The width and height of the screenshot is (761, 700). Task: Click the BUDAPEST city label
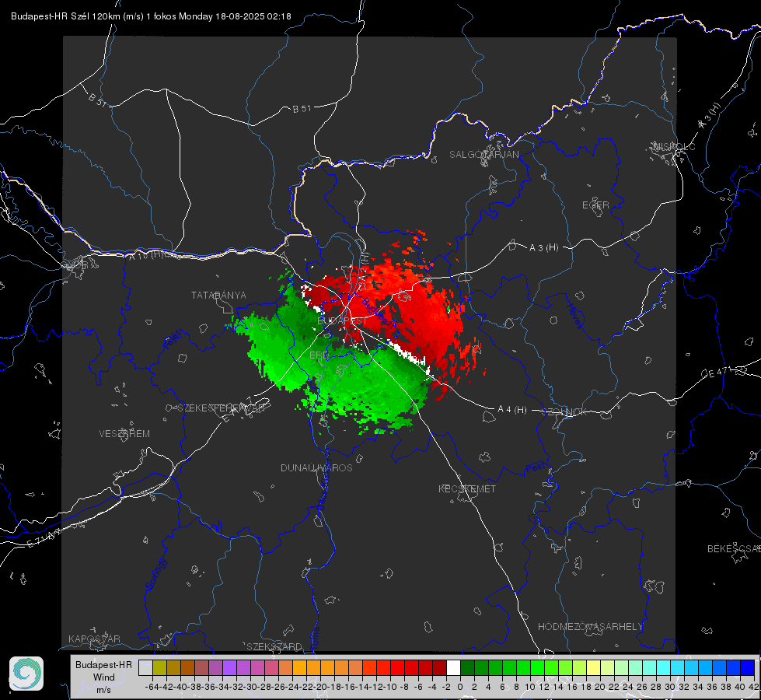(x=342, y=321)
